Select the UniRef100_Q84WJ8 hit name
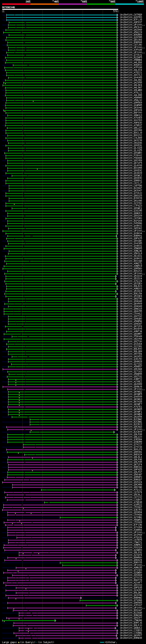This screenshot has height=644, width=146. point(131,387)
